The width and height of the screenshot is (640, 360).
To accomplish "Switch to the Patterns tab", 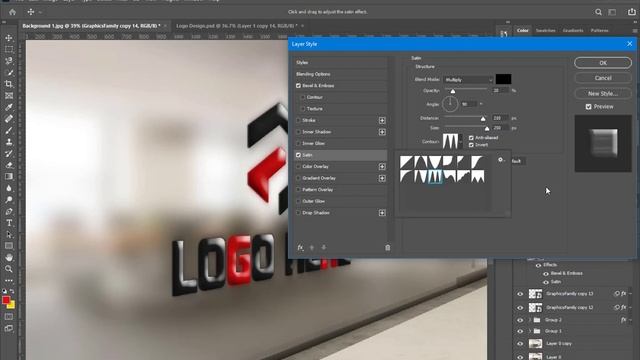I will [x=599, y=31].
